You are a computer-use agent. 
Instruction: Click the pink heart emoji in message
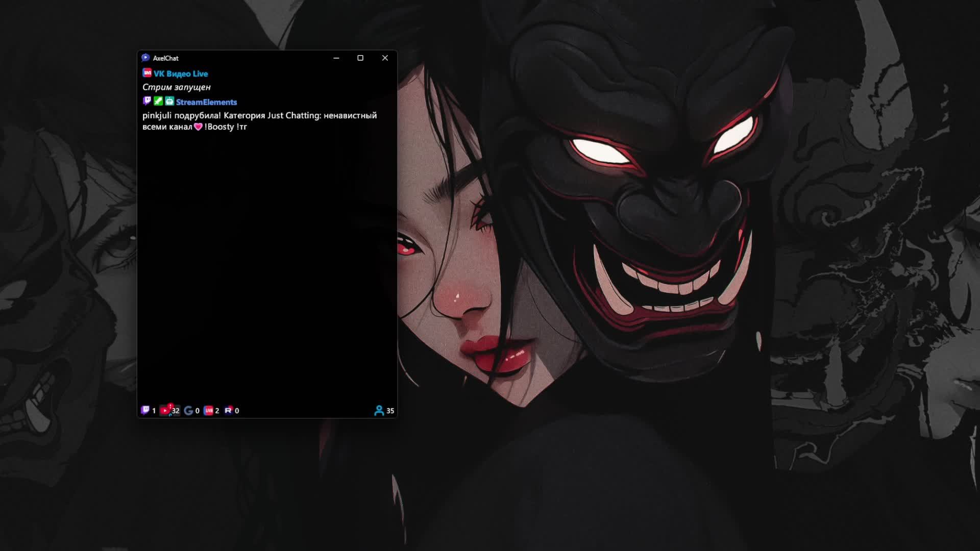(x=199, y=127)
